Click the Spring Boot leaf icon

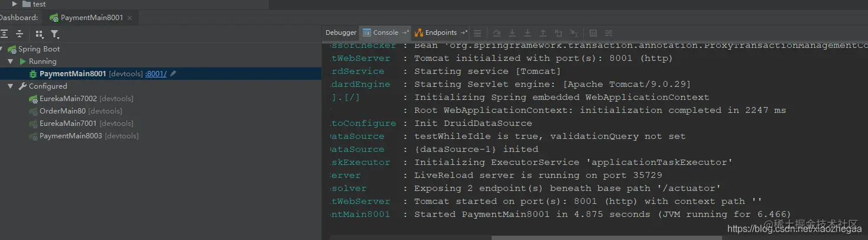(12, 49)
